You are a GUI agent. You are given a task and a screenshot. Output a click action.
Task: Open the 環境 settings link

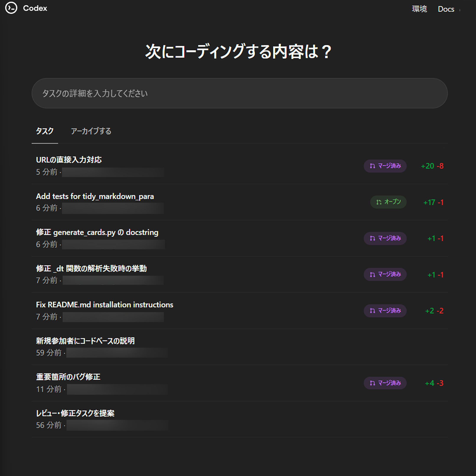[419, 9]
